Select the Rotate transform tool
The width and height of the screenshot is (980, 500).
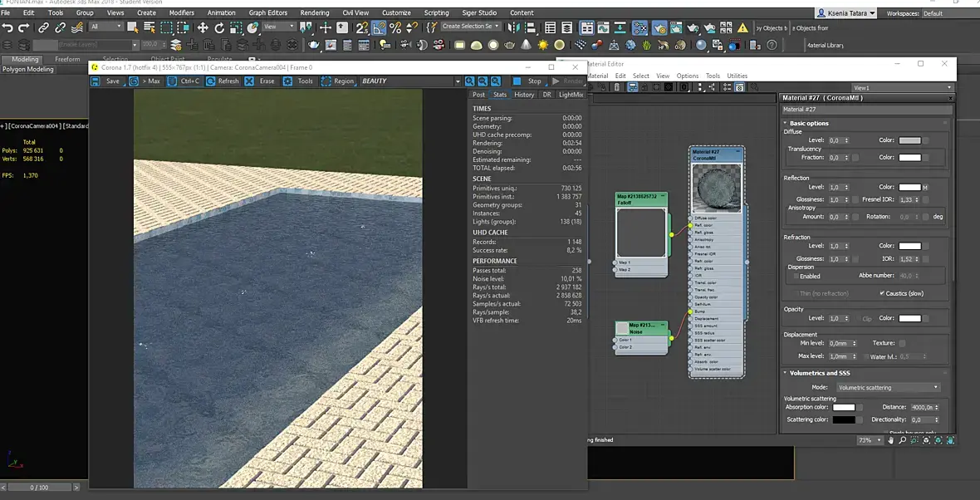tap(219, 27)
